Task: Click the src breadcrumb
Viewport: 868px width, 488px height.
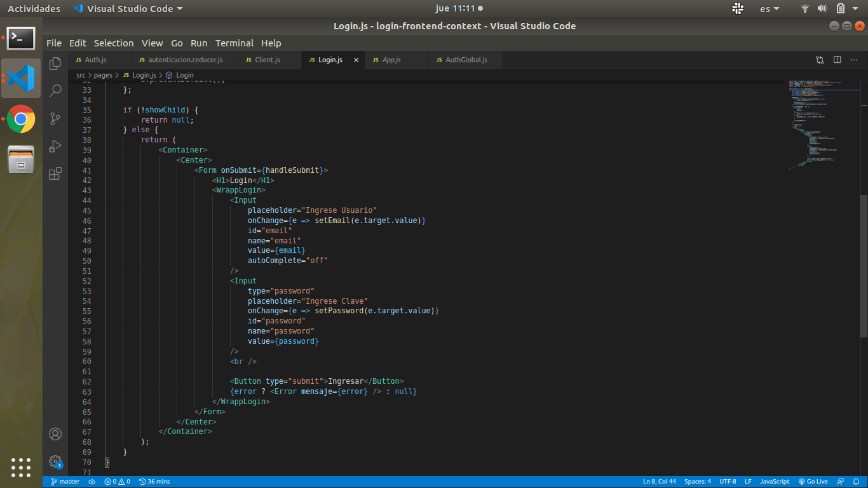Action: tap(81, 75)
